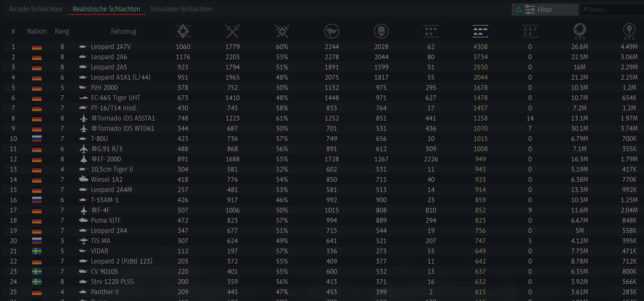
Task: Sort by the plain crossed swords column icon
Action: 232,31
